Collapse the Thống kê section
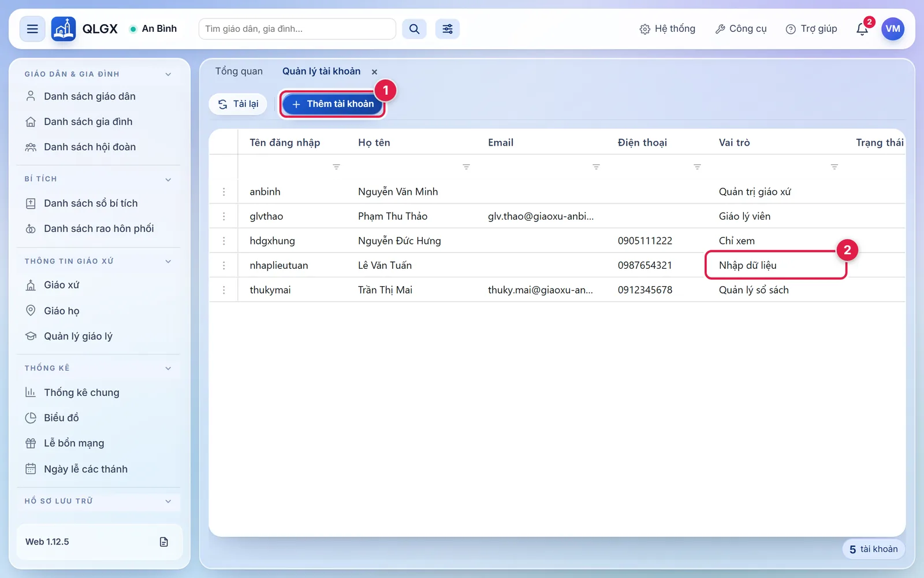Image resolution: width=924 pixels, height=578 pixels. pos(168,368)
